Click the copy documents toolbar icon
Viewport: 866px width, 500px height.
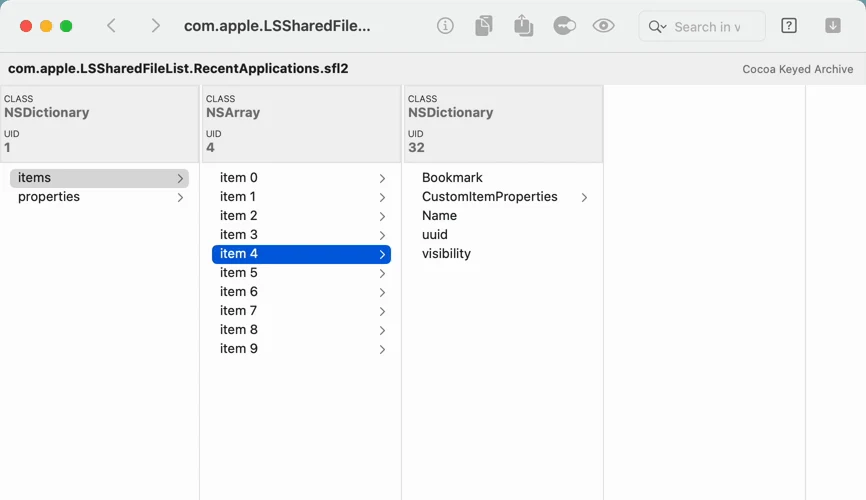[x=483, y=26]
